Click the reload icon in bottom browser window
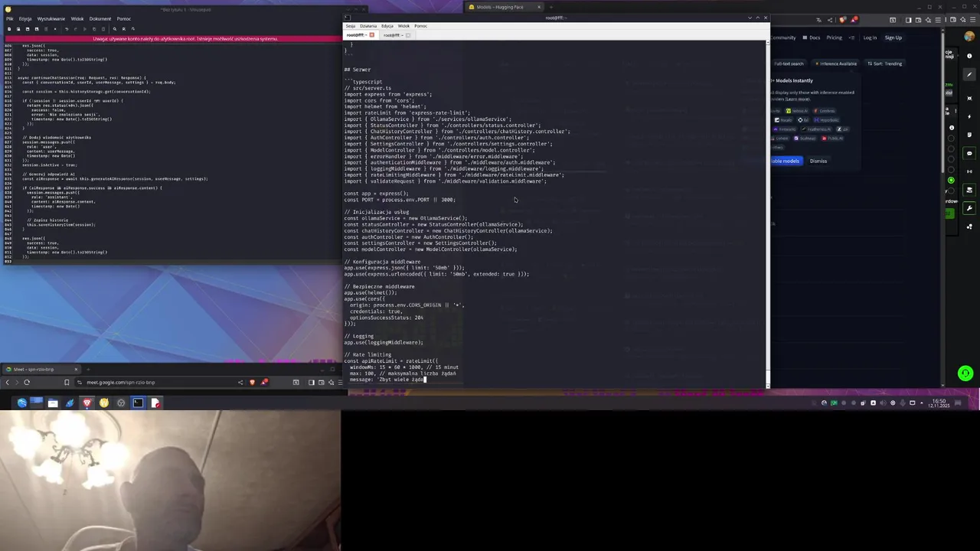 (x=27, y=383)
